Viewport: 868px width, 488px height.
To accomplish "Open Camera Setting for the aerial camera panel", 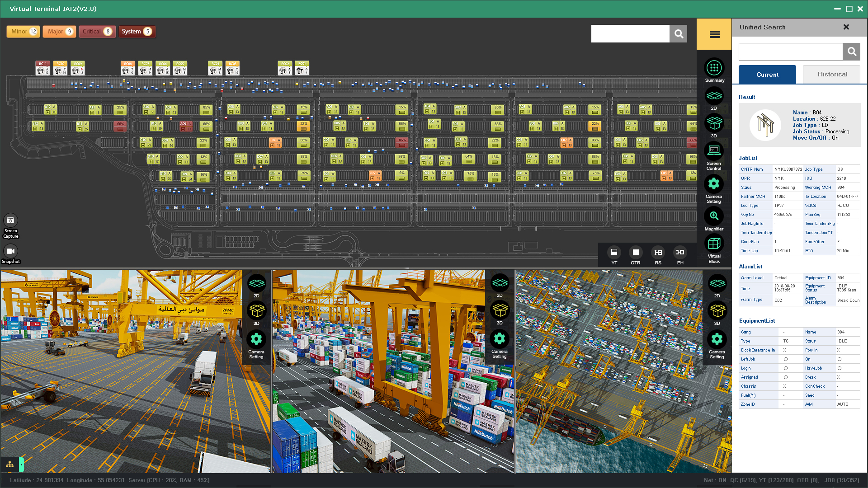I will click(x=717, y=340).
